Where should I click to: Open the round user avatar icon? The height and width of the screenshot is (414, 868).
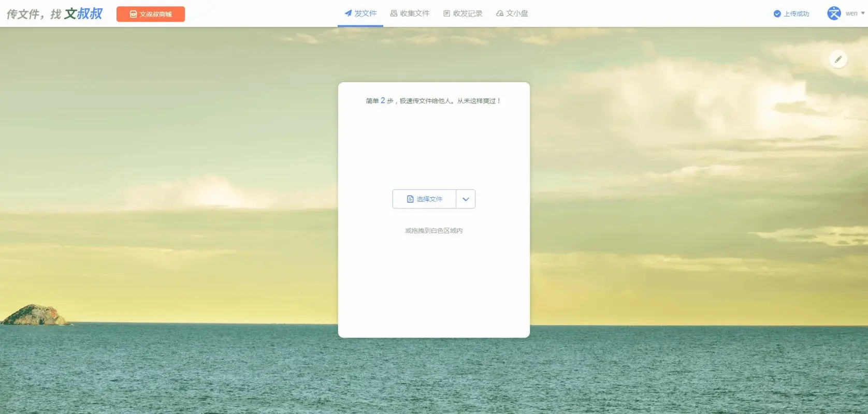pyautogui.click(x=834, y=13)
